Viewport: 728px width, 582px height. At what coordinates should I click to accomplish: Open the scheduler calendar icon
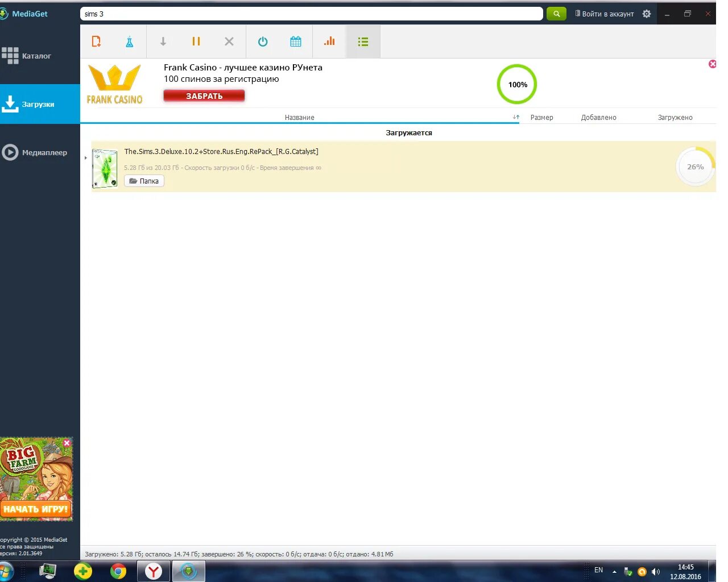click(x=296, y=41)
